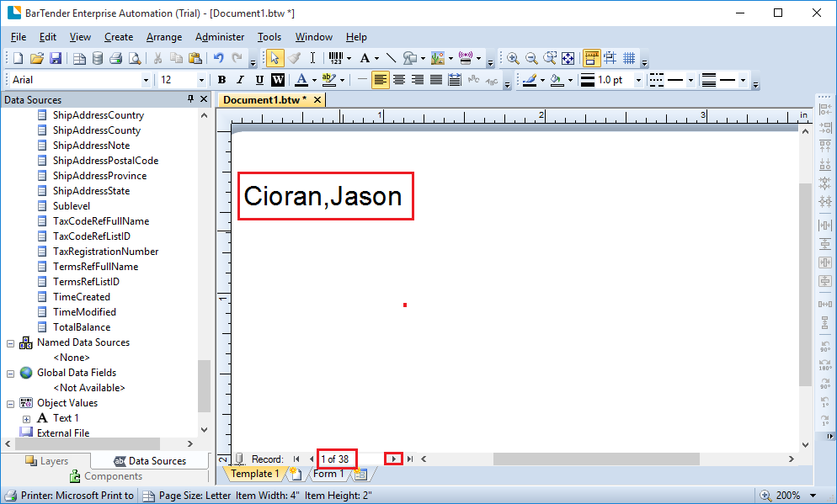Zoom out of the template
This screenshot has width=837, height=504.
(x=531, y=58)
